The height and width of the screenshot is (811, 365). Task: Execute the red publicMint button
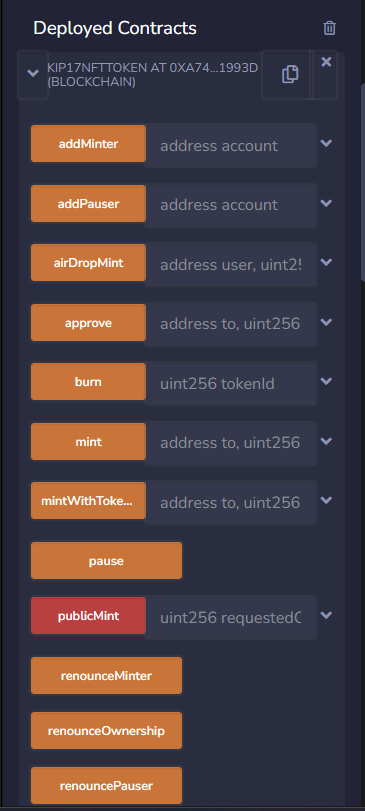tap(88, 615)
